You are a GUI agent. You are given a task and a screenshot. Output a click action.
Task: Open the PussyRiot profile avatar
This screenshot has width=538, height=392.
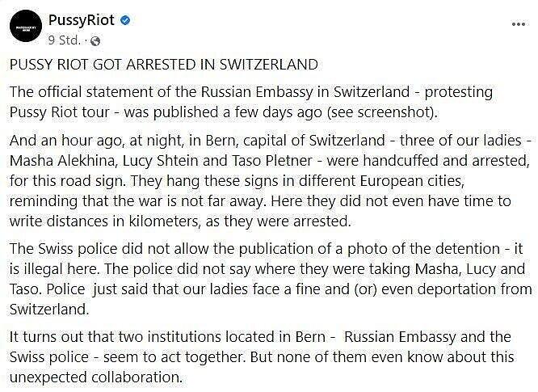click(x=26, y=26)
